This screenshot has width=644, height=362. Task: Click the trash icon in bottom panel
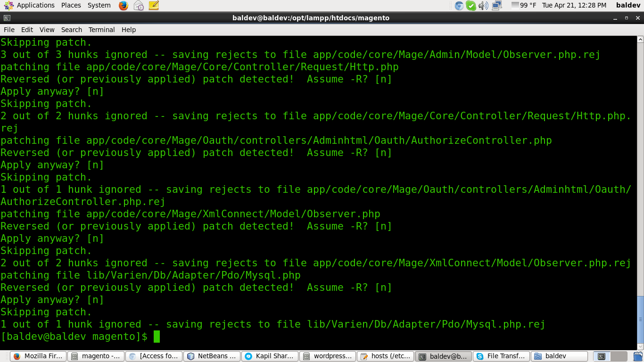(x=637, y=356)
